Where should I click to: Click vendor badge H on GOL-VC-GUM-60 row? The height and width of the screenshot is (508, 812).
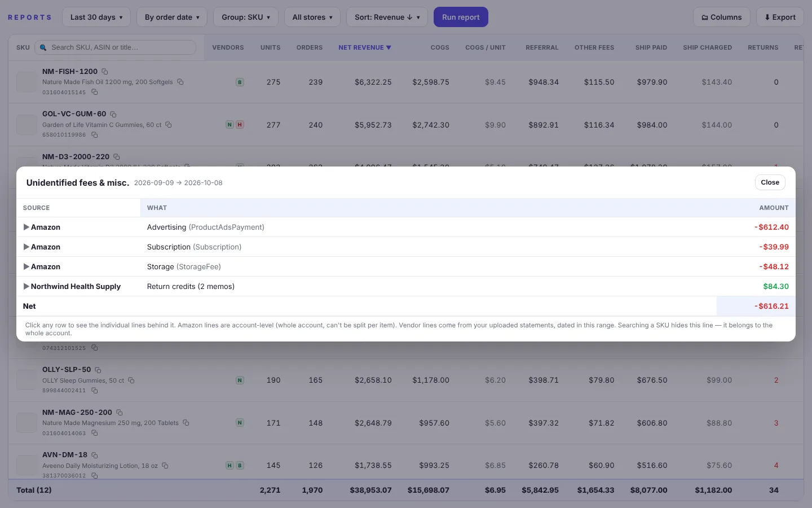pyautogui.click(x=240, y=125)
